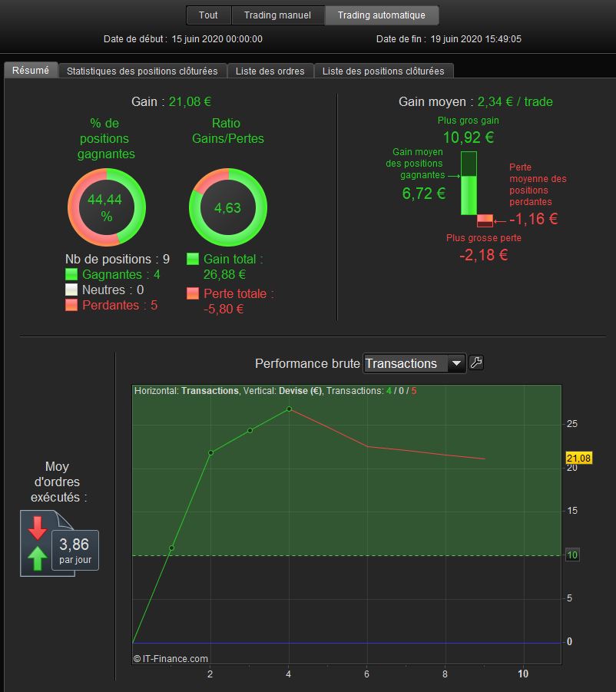616x692 pixels.
Task: Open the chart settings wrench icon
Action: click(475, 363)
